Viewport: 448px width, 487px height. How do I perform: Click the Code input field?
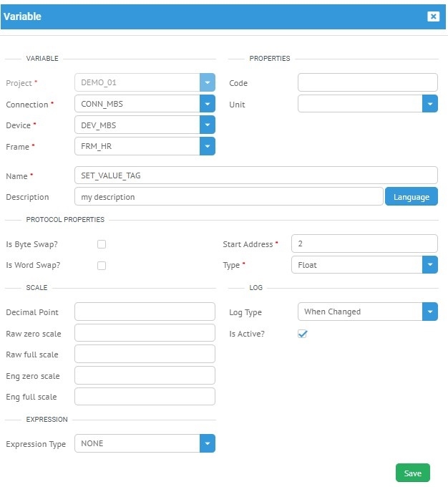point(367,83)
